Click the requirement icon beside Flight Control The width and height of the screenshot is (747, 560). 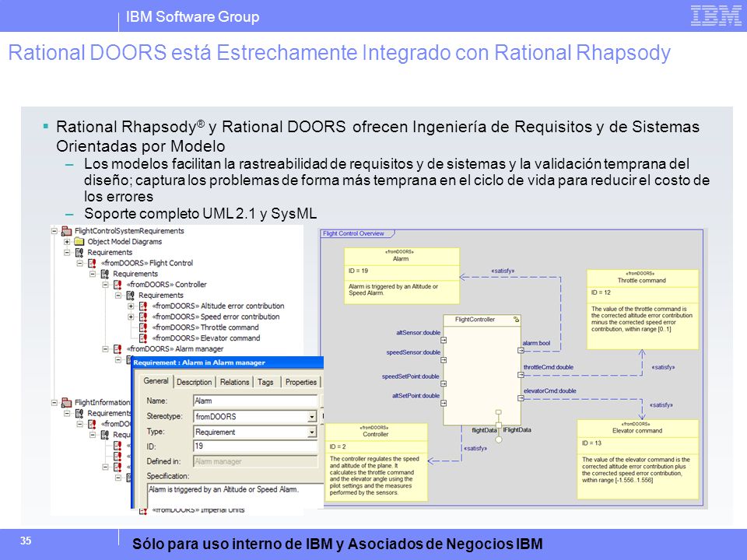(92, 264)
